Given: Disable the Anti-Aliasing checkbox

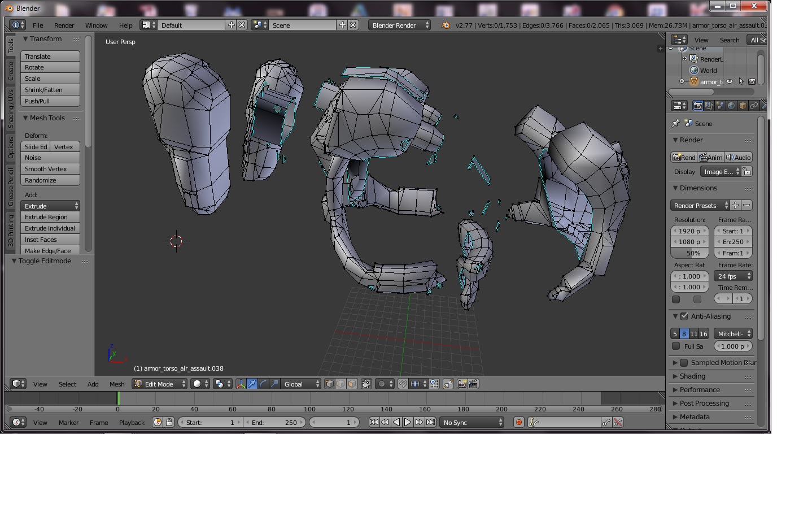Looking at the screenshot, I should 684,316.
